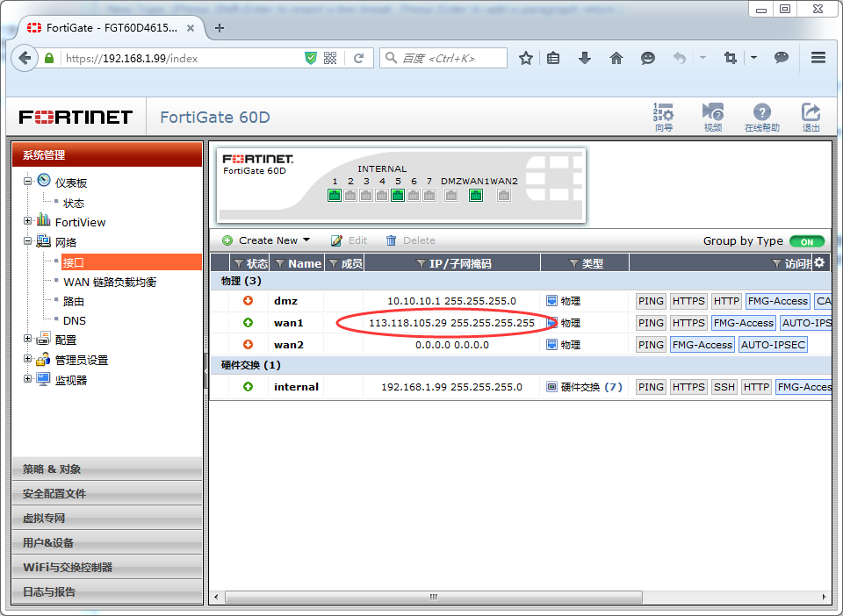Click WAN2 port on device diagram
843x616 pixels.
(x=504, y=196)
